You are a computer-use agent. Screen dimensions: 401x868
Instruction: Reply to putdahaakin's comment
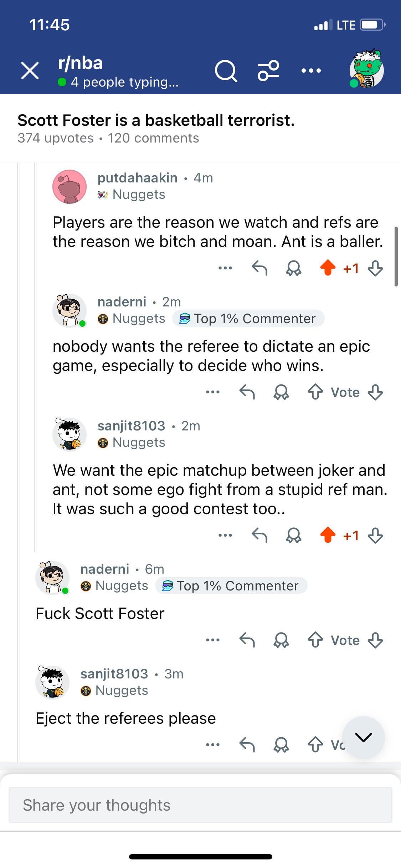pyautogui.click(x=259, y=268)
